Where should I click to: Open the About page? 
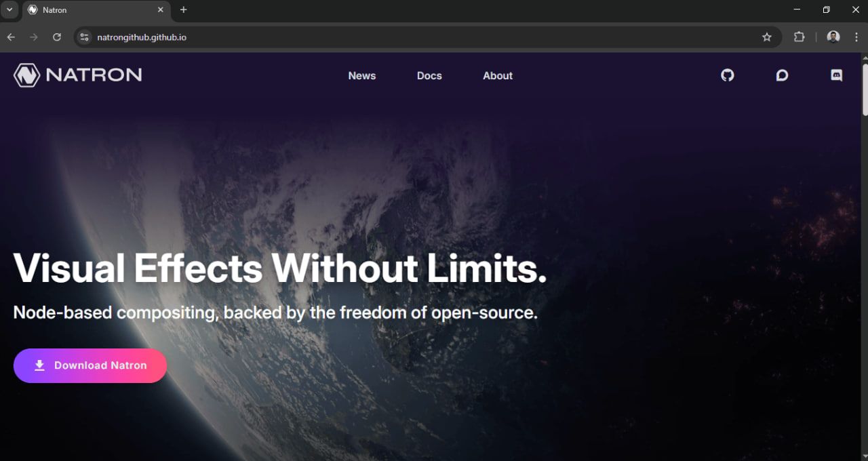click(x=498, y=76)
